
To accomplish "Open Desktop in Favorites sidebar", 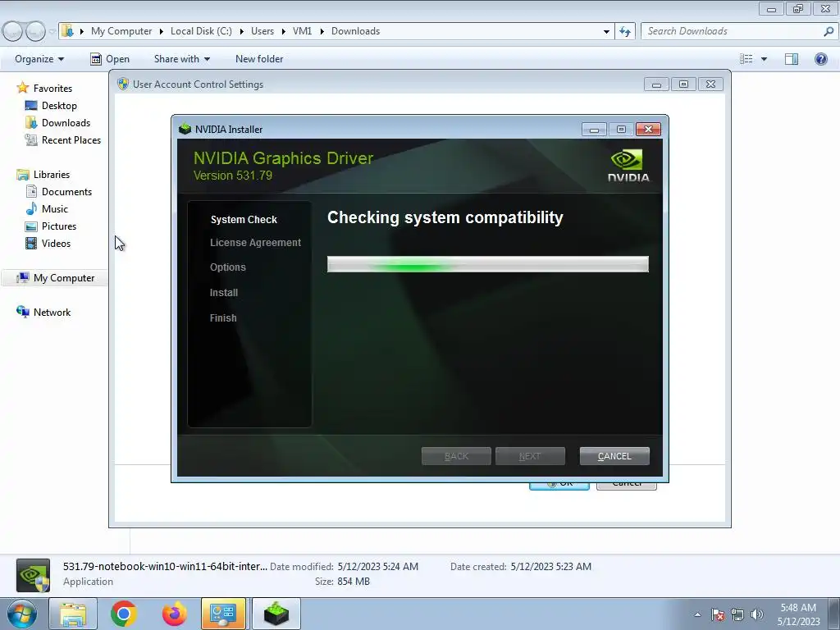I will pos(59,106).
